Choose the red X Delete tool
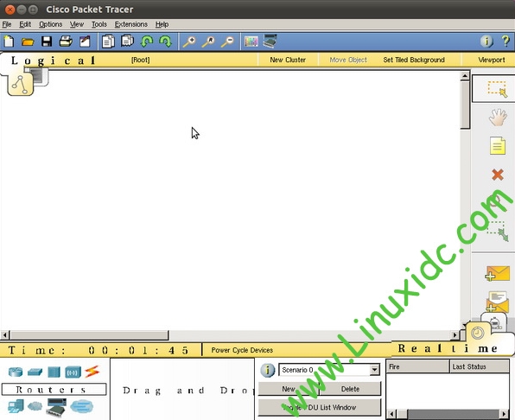The image size is (515, 420). pyautogui.click(x=498, y=175)
